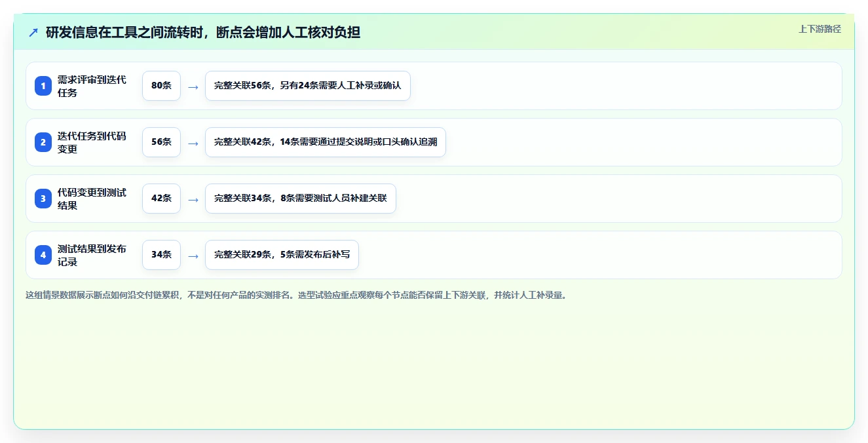This screenshot has width=868, height=443.
Task: Click the 42条 count chip
Action: pyautogui.click(x=161, y=199)
